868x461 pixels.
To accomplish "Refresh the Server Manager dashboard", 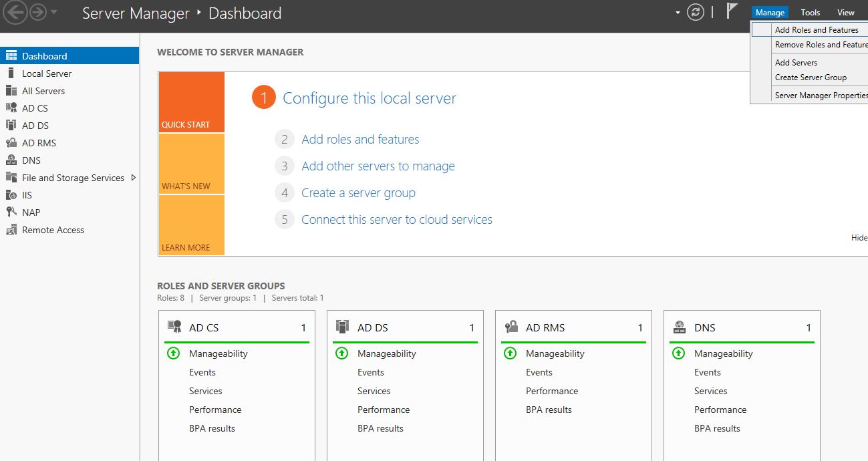I will 696,13.
